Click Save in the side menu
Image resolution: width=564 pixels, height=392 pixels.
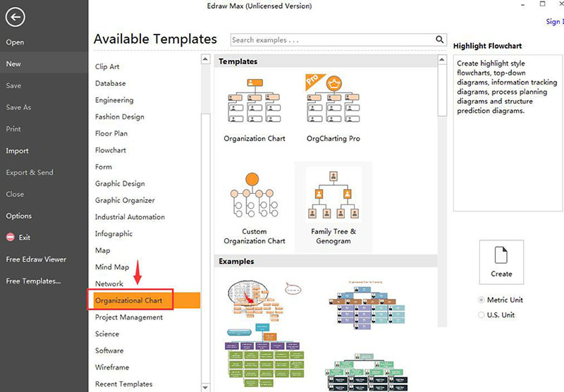click(13, 85)
